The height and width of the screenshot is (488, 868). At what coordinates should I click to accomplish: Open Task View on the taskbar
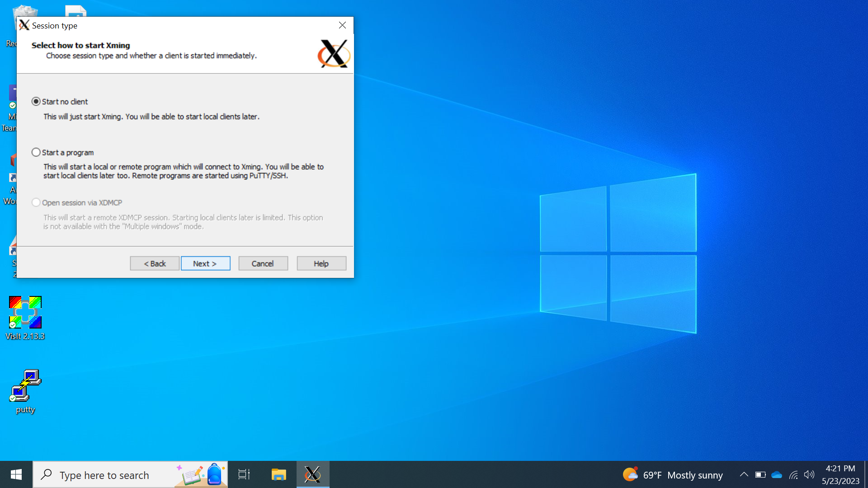pyautogui.click(x=244, y=474)
